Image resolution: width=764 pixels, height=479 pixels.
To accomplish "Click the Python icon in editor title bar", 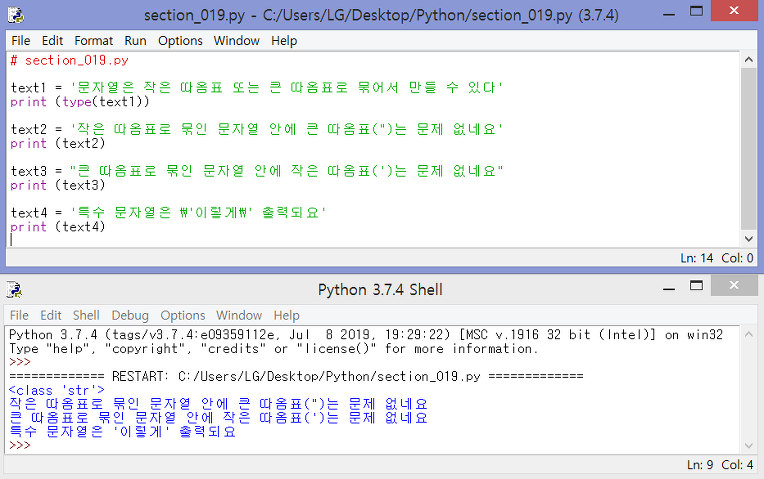I will tap(16, 15).
